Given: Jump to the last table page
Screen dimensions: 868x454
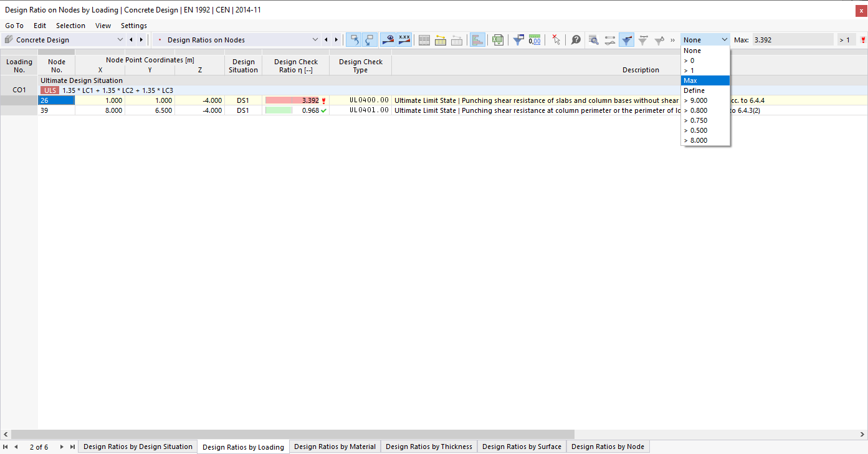Looking at the screenshot, I should click(72, 447).
